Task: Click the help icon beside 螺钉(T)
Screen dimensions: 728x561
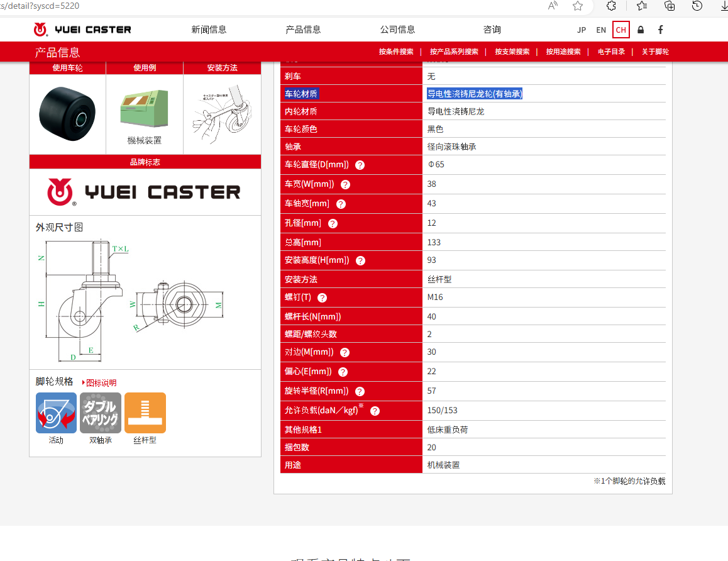Action: pyautogui.click(x=322, y=297)
